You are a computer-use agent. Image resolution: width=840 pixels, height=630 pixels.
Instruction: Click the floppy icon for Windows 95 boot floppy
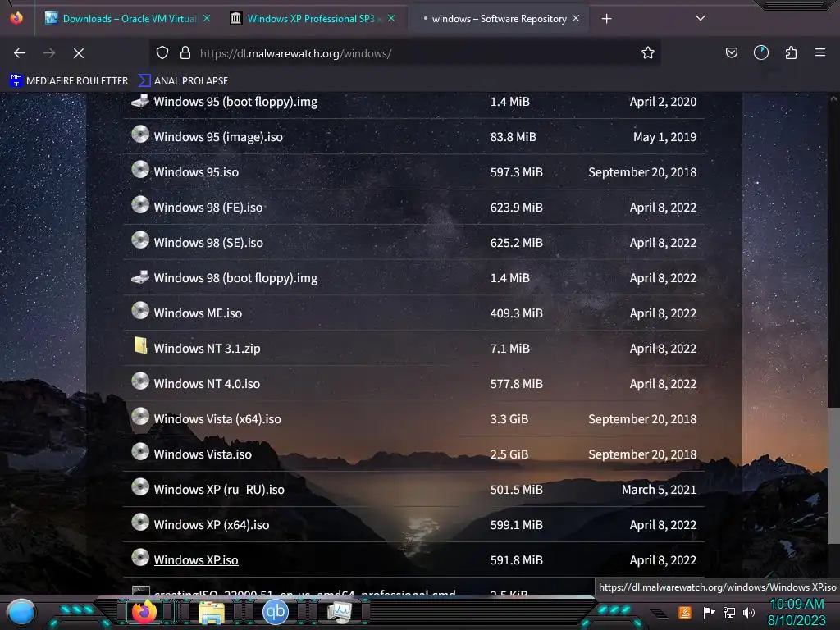(140, 100)
